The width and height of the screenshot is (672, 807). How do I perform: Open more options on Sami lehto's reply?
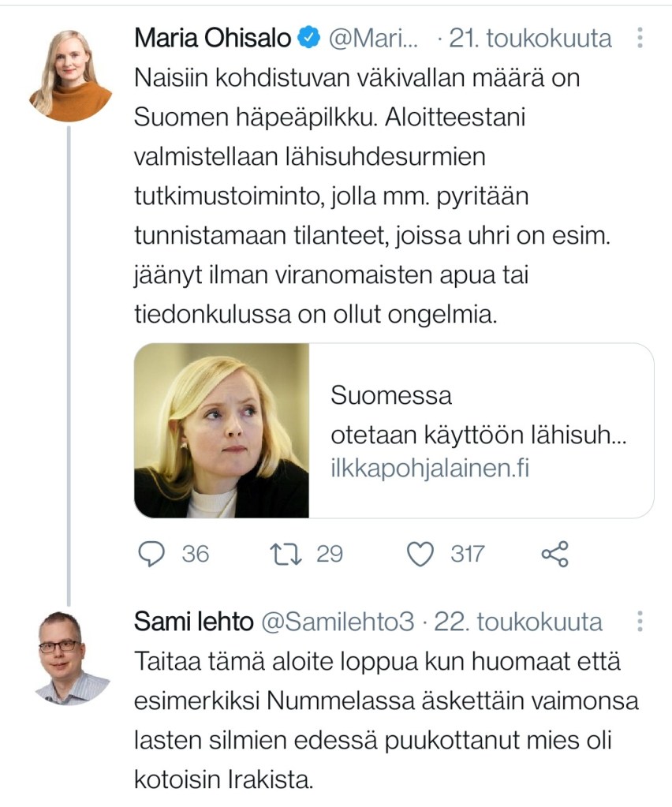pos(640,622)
